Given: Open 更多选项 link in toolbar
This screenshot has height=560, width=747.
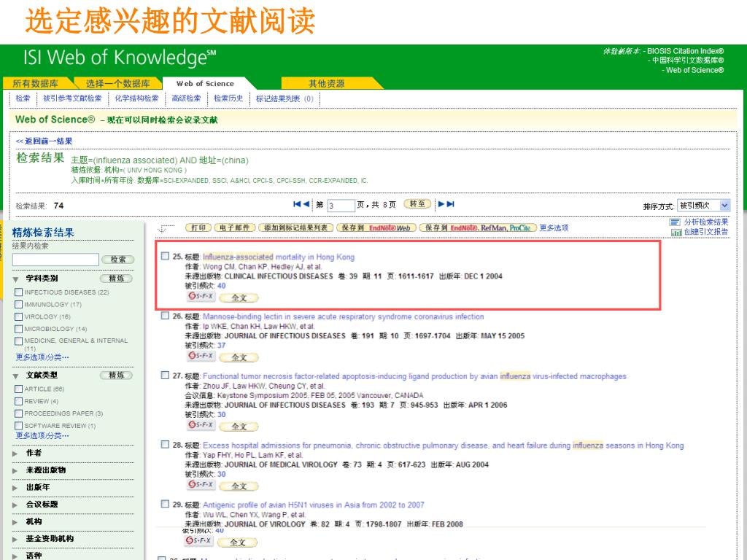Looking at the screenshot, I should [x=554, y=227].
